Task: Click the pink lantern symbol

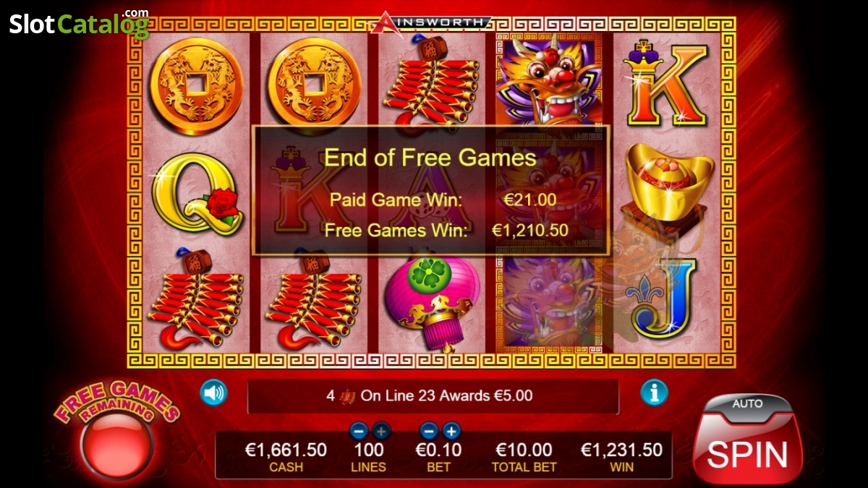Action: click(433, 301)
